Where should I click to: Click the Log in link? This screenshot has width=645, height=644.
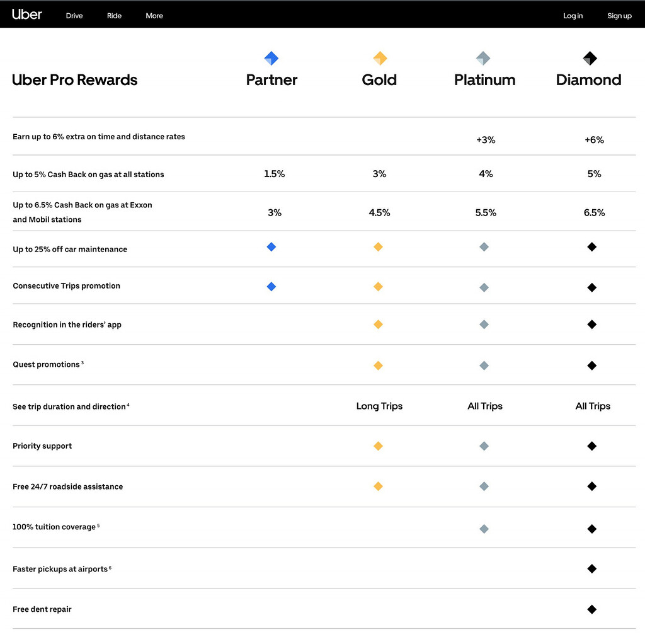573,16
